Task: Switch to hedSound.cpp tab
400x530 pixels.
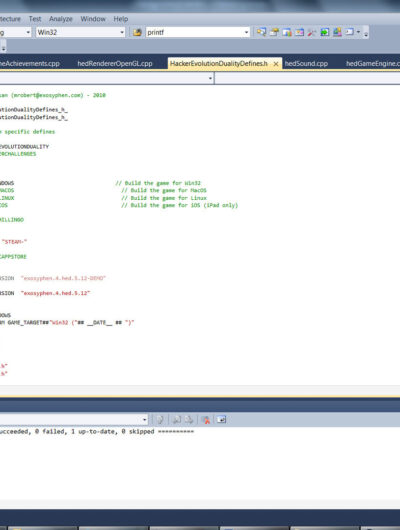Action: [306, 64]
